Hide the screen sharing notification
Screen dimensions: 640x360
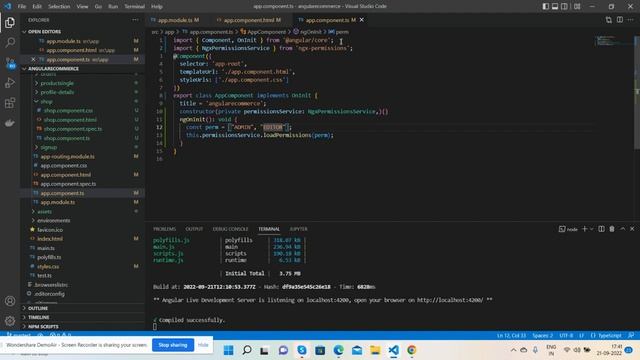click(203, 345)
